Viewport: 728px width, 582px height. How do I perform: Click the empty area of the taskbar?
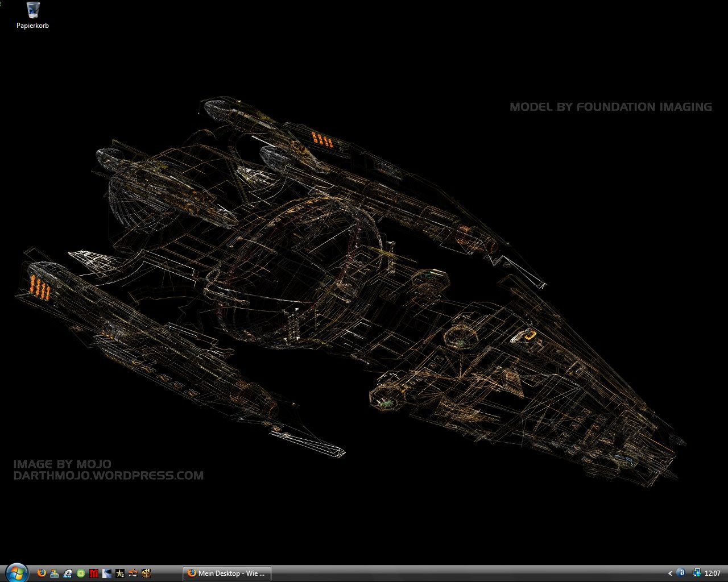point(455,573)
